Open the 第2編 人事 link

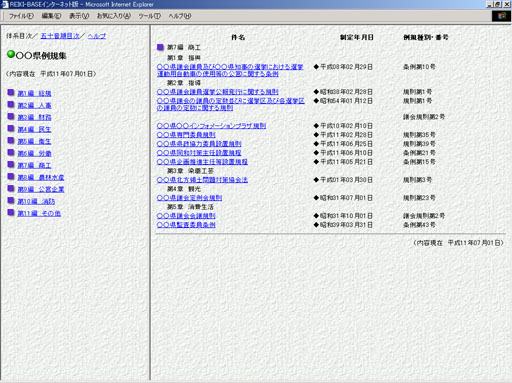pyautogui.click(x=34, y=105)
